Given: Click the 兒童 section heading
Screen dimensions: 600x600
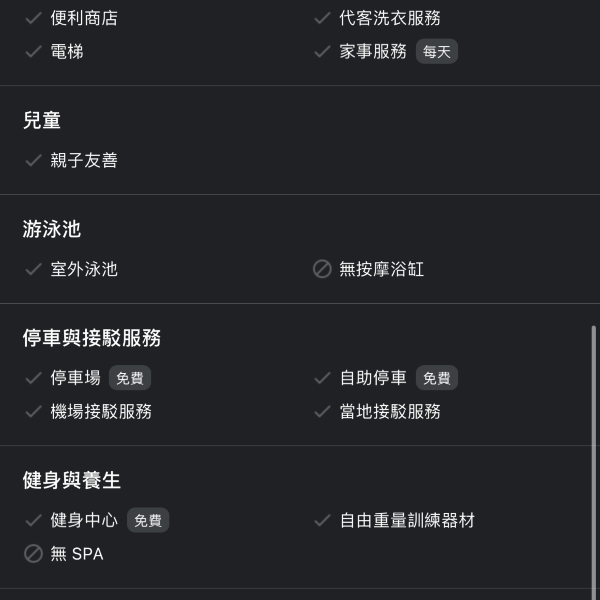Looking at the screenshot, I should pyautogui.click(x=42, y=120).
